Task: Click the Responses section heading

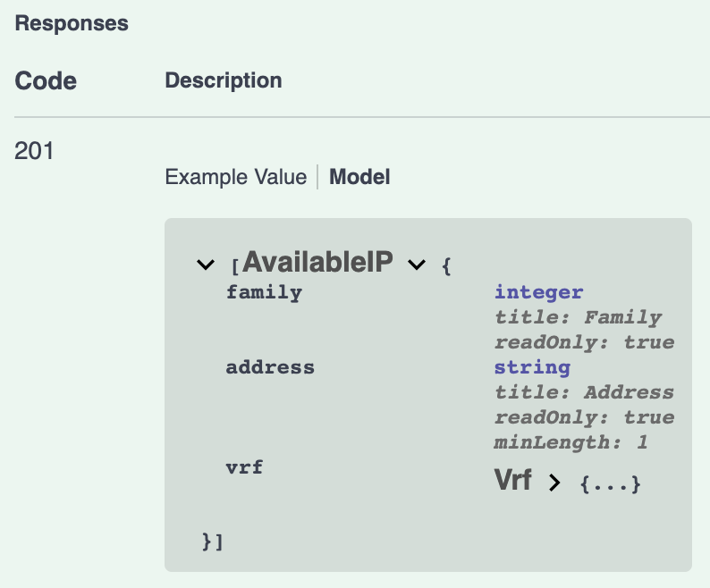Action: coord(72,23)
